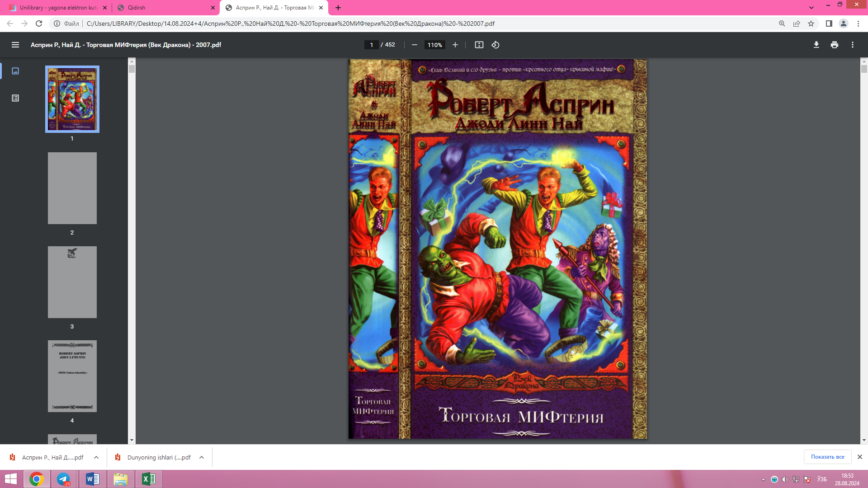Screen dimensions: 868x488
Task: Expand options for Асприн Р., Най Д. download
Action: pos(96,457)
